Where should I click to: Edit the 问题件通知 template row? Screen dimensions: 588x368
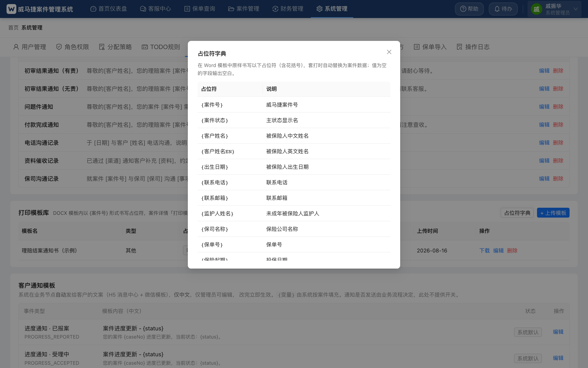(544, 107)
